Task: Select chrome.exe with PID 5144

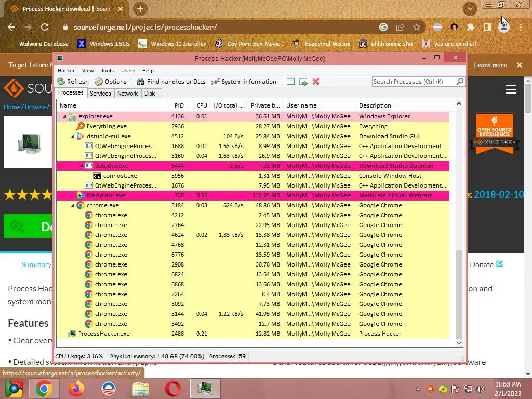Action: [x=253, y=314]
